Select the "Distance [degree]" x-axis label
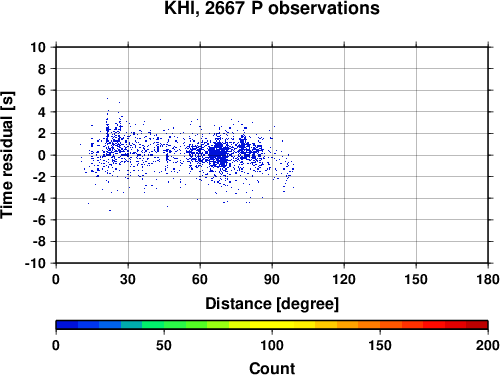 click(272, 304)
